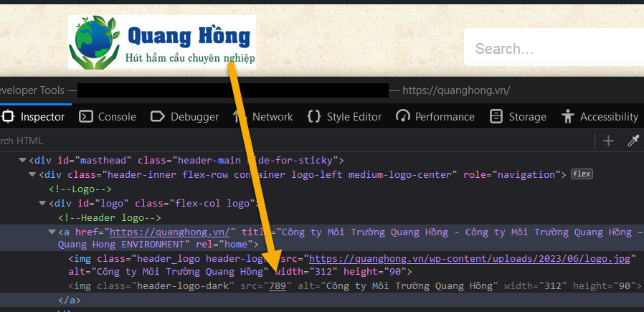Collapse the header-inner div node

[32, 175]
